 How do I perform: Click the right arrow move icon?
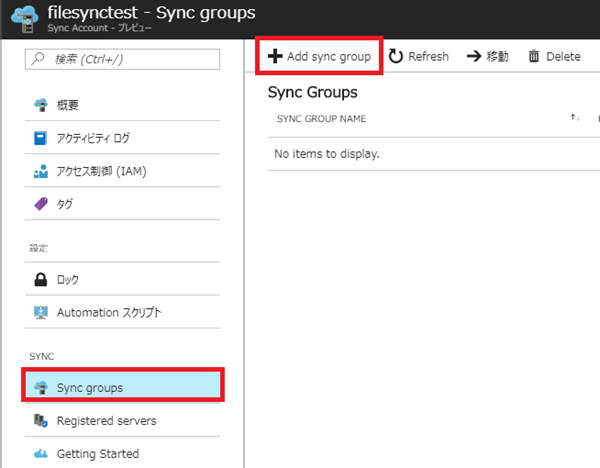coord(474,56)
